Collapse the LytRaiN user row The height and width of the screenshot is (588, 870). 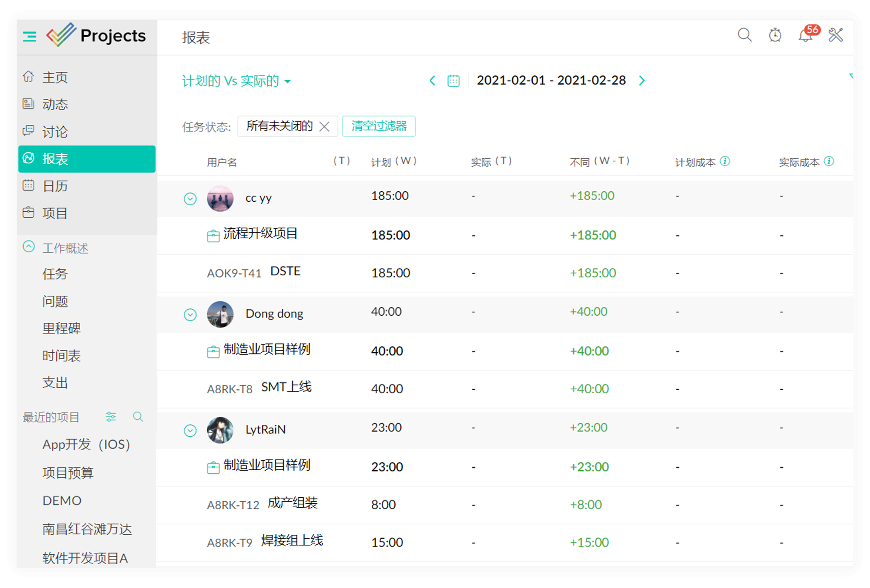(x=190, y=430)
